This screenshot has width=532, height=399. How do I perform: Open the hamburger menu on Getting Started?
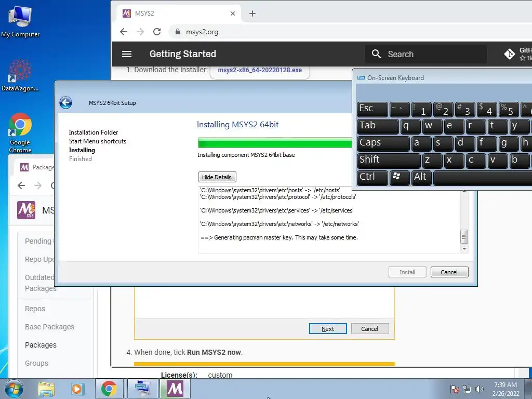click(127, 54)
